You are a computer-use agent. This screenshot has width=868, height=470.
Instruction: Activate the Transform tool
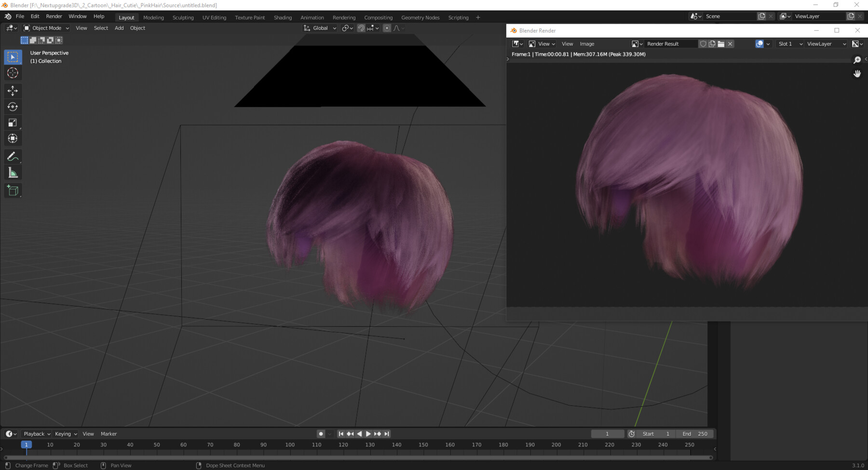click(x=13, y=139)
